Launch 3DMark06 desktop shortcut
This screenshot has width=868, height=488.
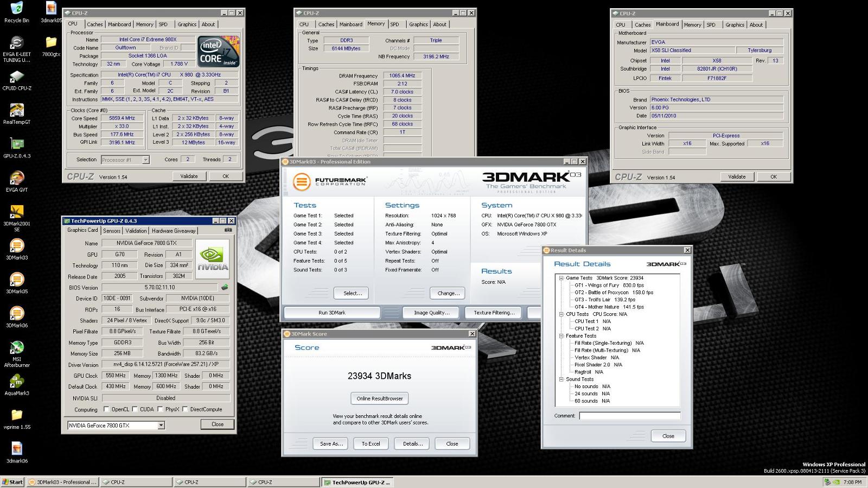(x=17, y=317)
